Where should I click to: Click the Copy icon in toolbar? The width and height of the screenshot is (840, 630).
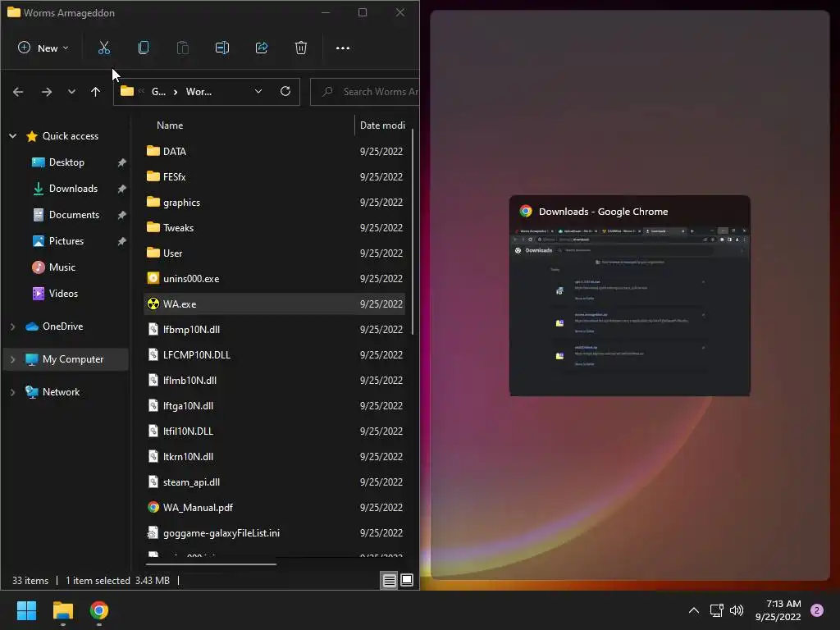click(143, 48)
